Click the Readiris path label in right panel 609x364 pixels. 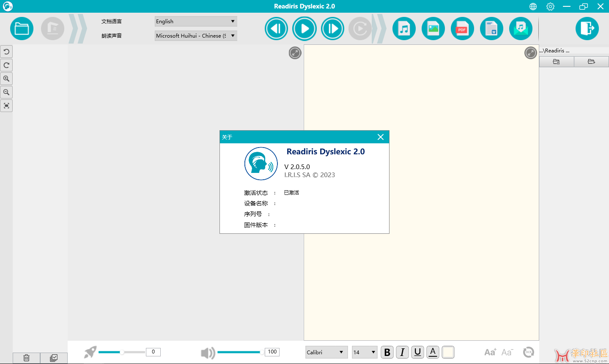click(x=554, y=50)
